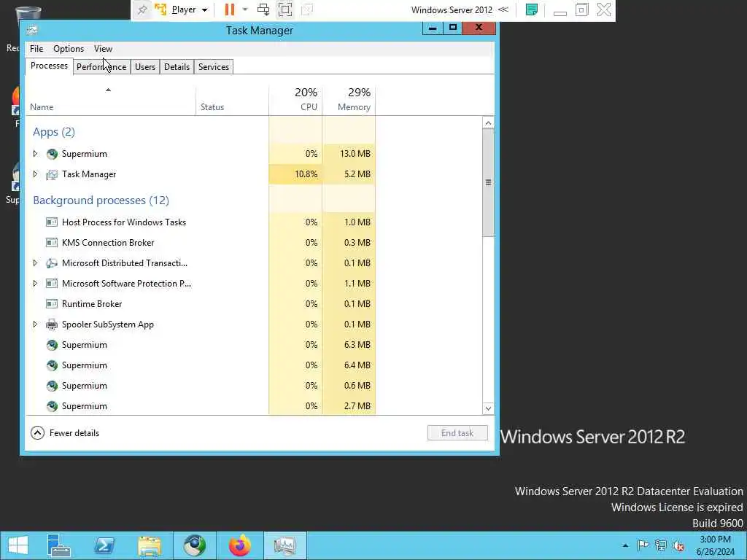Viewport: 747px width, 560px height.
Task: Click the Spooler SubSystem printer icon
Action: [x=52, y=324]
